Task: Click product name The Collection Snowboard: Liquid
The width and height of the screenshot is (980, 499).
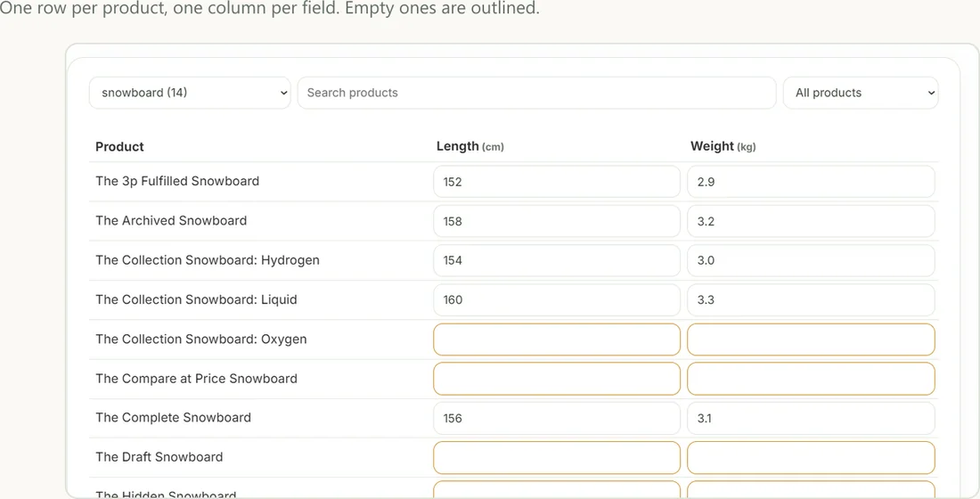Action: (196, 299)
